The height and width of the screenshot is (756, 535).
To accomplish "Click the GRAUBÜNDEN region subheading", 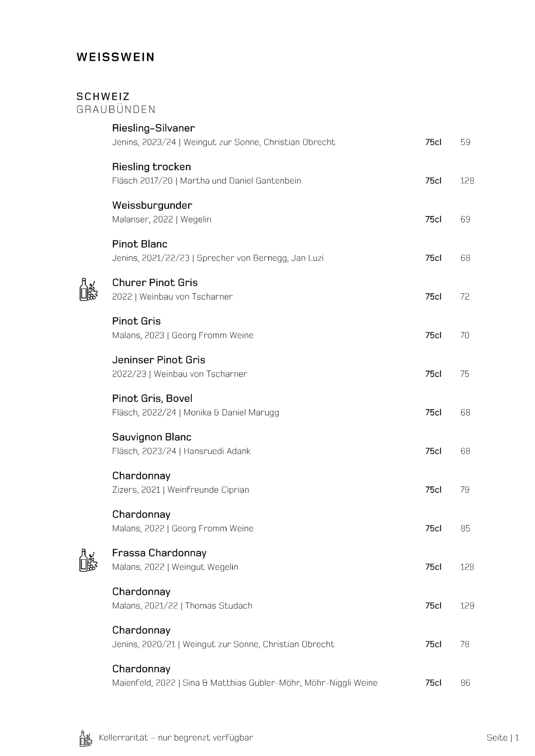I will [x=116, y=109].
